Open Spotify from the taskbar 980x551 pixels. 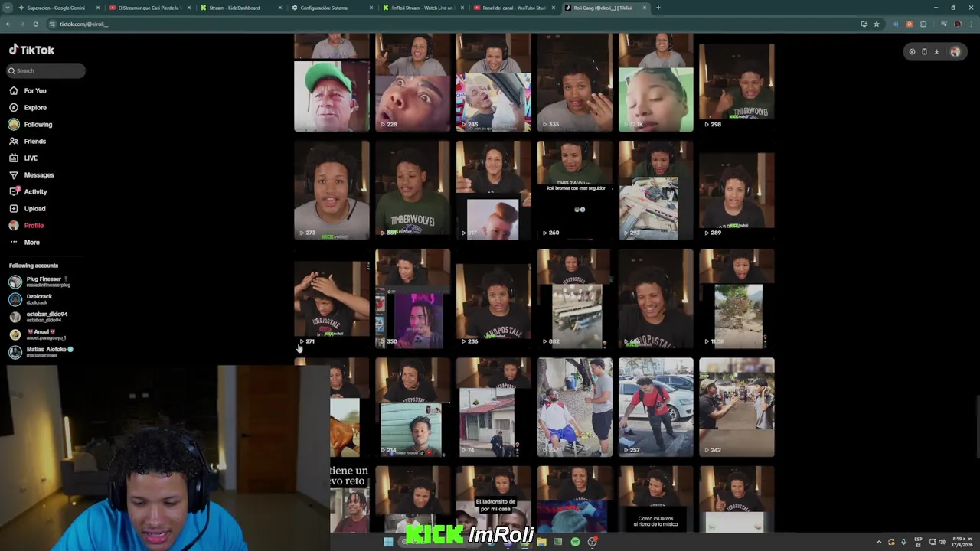coord(575,542)
